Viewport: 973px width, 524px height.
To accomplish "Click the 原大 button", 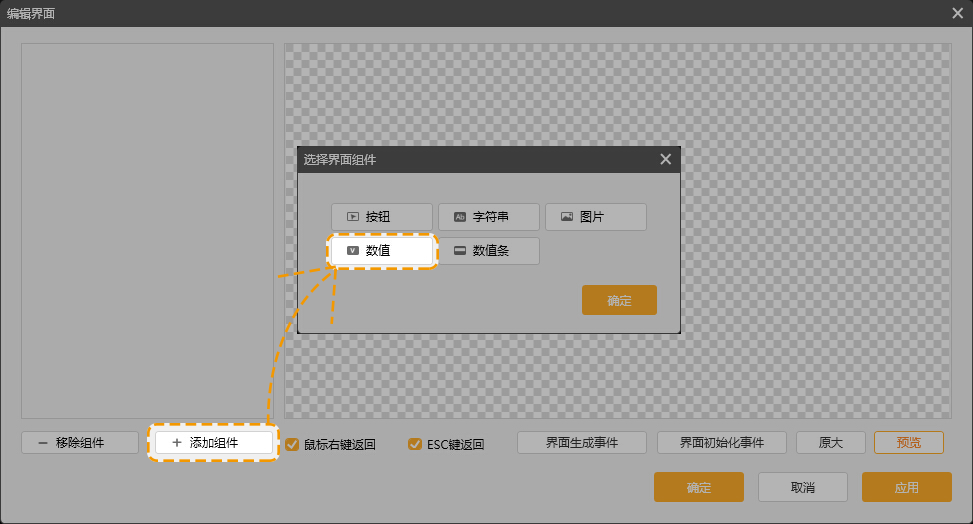I will pyautogui.click(x=830, y=442).
